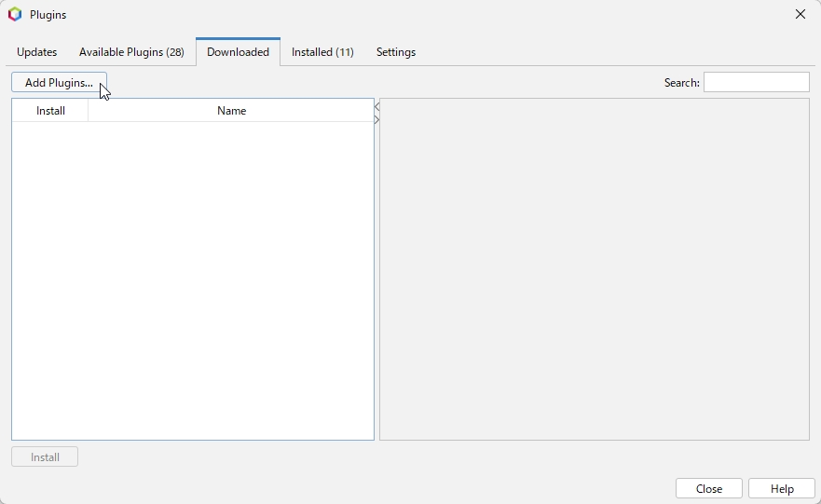821x504 pixels.
Task: Select the Downloaded tab
Action: pyautogui.click(x=238, y=52)
